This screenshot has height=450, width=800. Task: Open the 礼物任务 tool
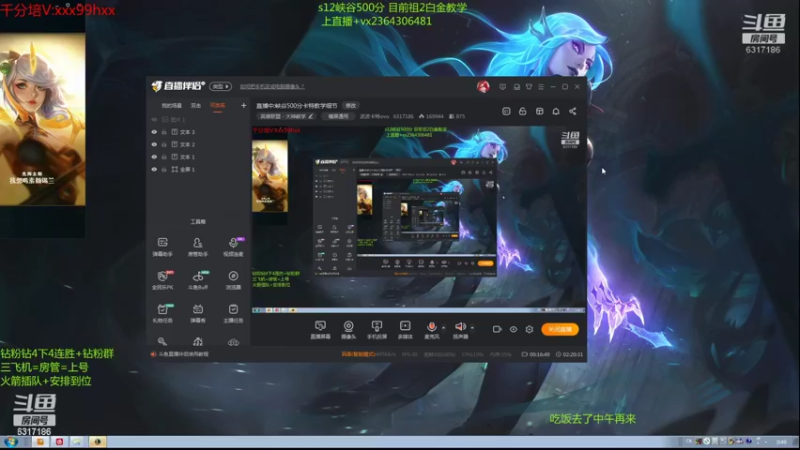pos(162,313)
